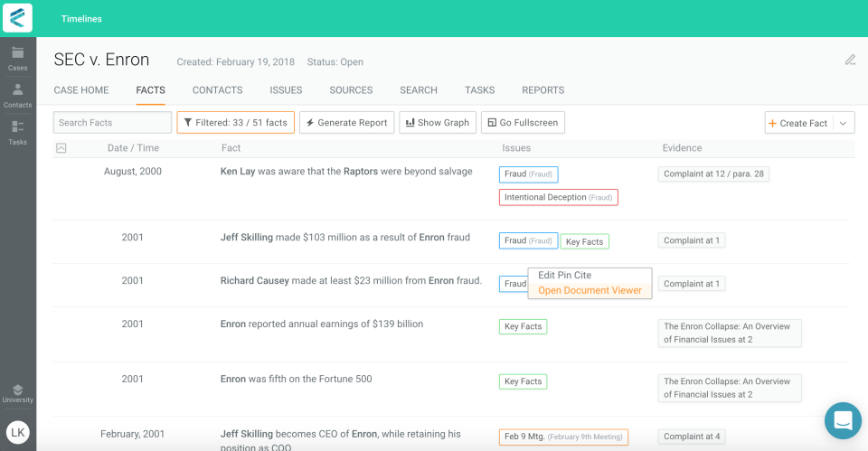Click Fraud tag on Richard Causey row
The height and width of the screenshot is (451, 868).
pyautogui.click(x=514, y=284)
